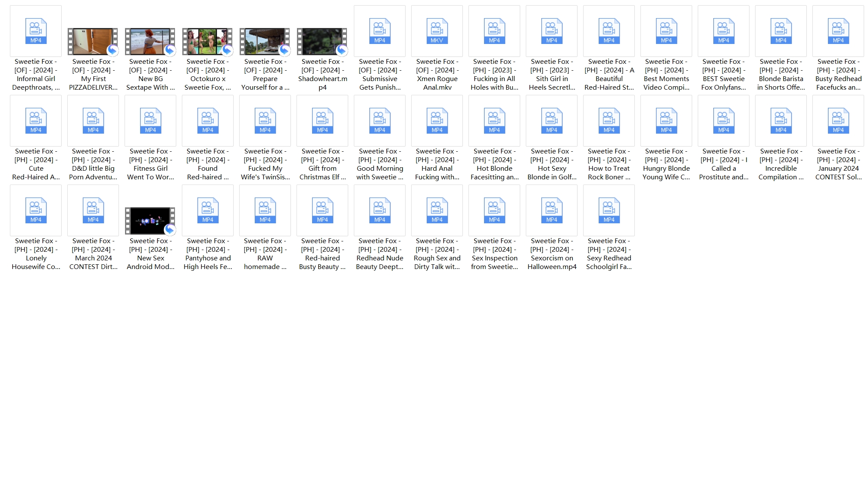
Task: Select the Prepare Yourself for a... video thumbnail
Action: pyautogui.click(x=265, y=42)
